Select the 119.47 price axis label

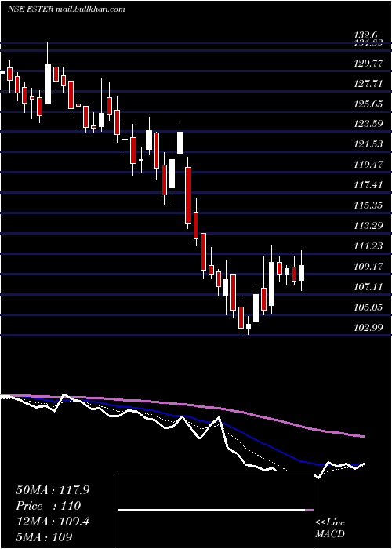pyautogui.click(x=368, y=164)
